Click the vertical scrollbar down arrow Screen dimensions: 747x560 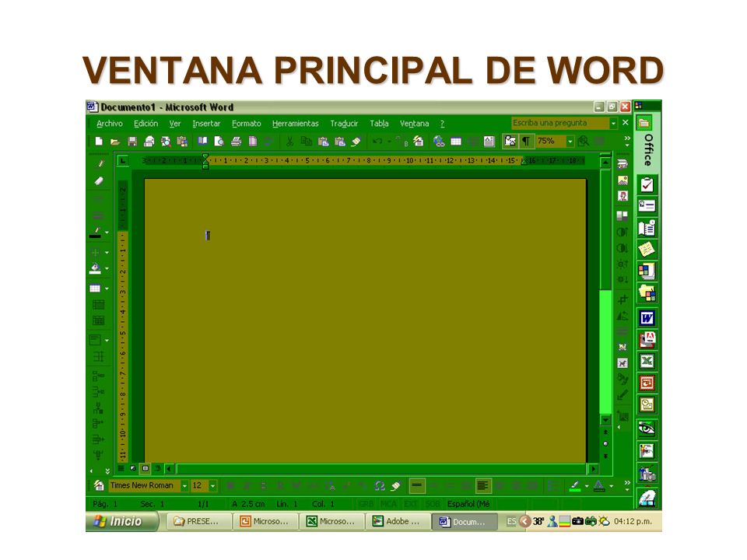[x=605, y=419]
